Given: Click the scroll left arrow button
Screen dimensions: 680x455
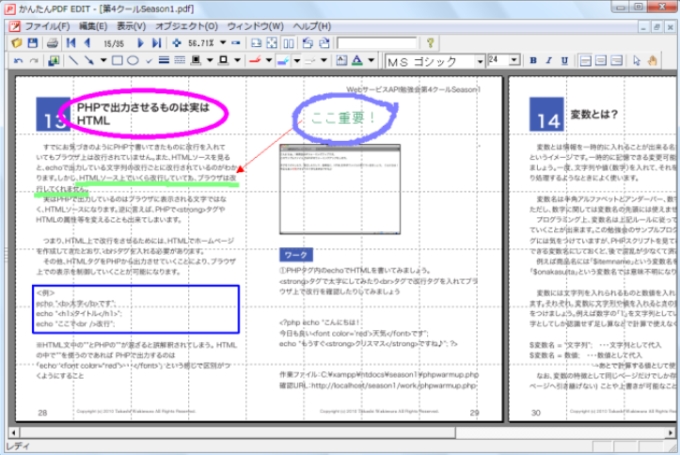Looking at the screenshot, I should pyautogui.click(x=14, y=432).
